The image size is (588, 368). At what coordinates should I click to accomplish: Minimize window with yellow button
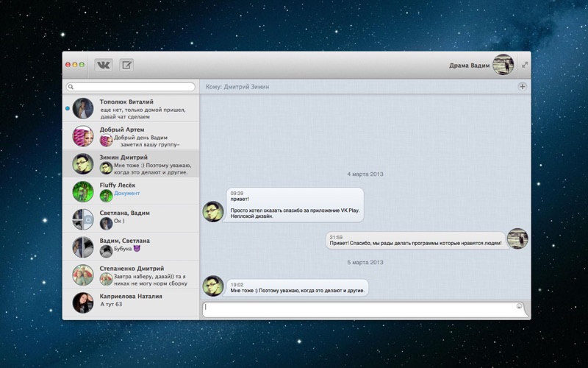point(75,65)
